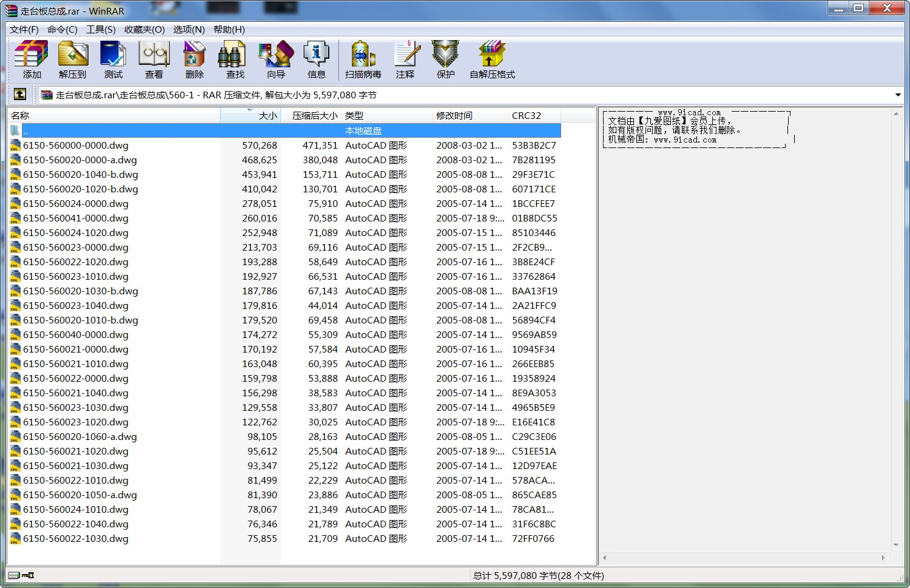
Task: Click the comment pane horizontal scroll left arrow
Action: point(604,557)
